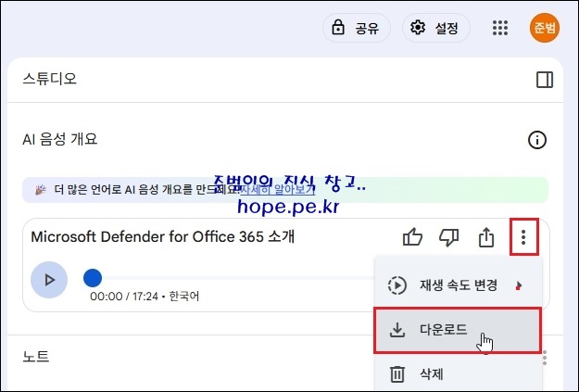Screen dimensions: 579x392
Task: Open 설정 settings
Action: point(435,28)
